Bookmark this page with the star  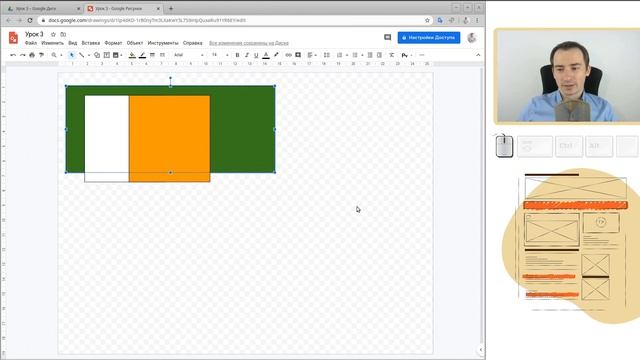click(x=427, y=20)
